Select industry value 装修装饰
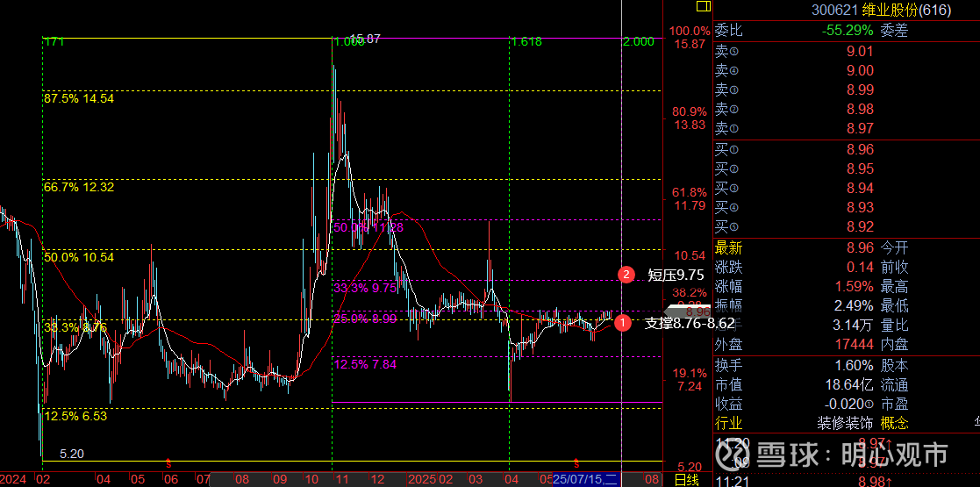Image resolution: width=980 pixels, height=487 pixels. click(845, 423)
